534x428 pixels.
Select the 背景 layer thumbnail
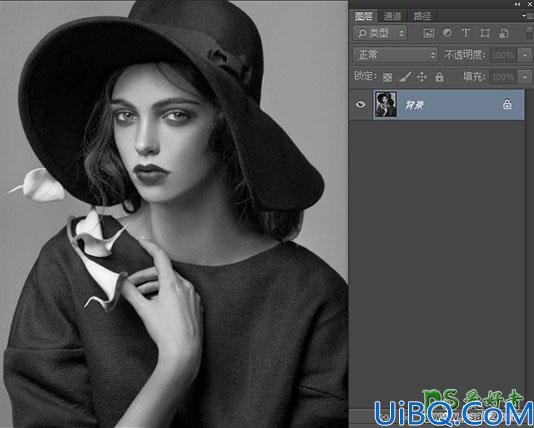pos(386,104)
